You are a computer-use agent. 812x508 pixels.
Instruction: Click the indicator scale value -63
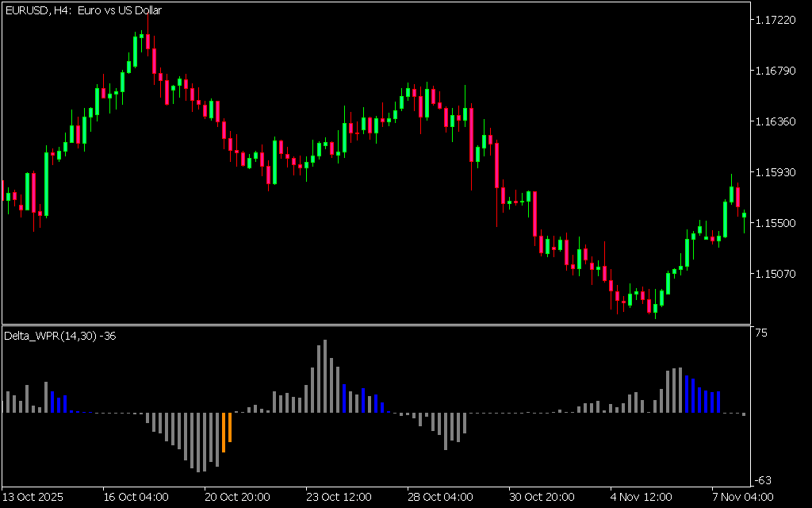(x=762, y=479)
